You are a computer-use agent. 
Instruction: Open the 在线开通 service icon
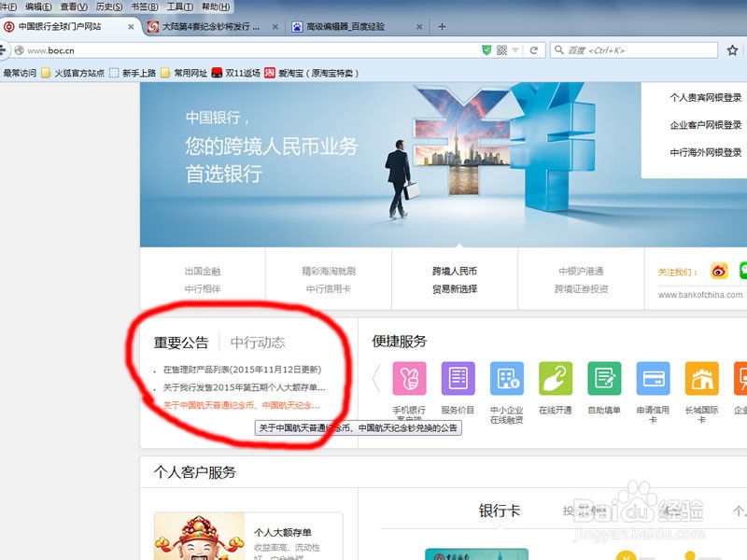556,378
